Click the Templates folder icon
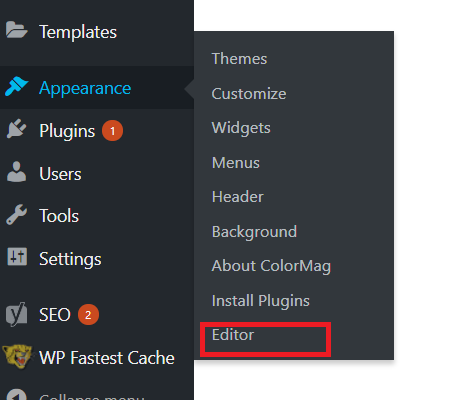 pos(17,30)
